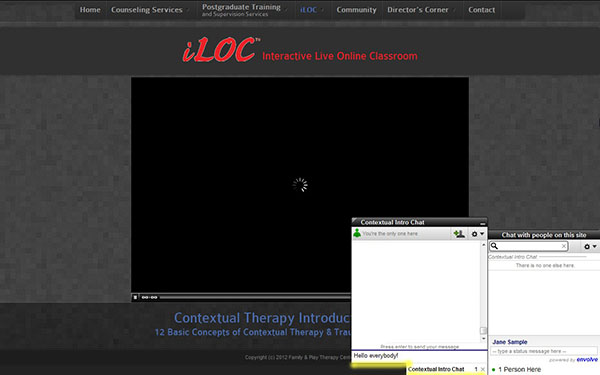Pause the video with the player button
The height and width of the screenshot is (375, 600).
[x=135, y=297]
